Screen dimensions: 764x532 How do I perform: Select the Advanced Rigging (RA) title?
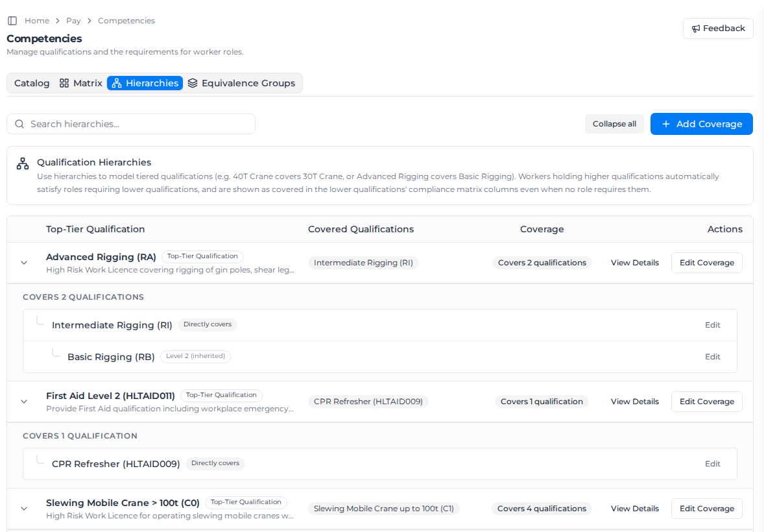(x=101, y=258)
